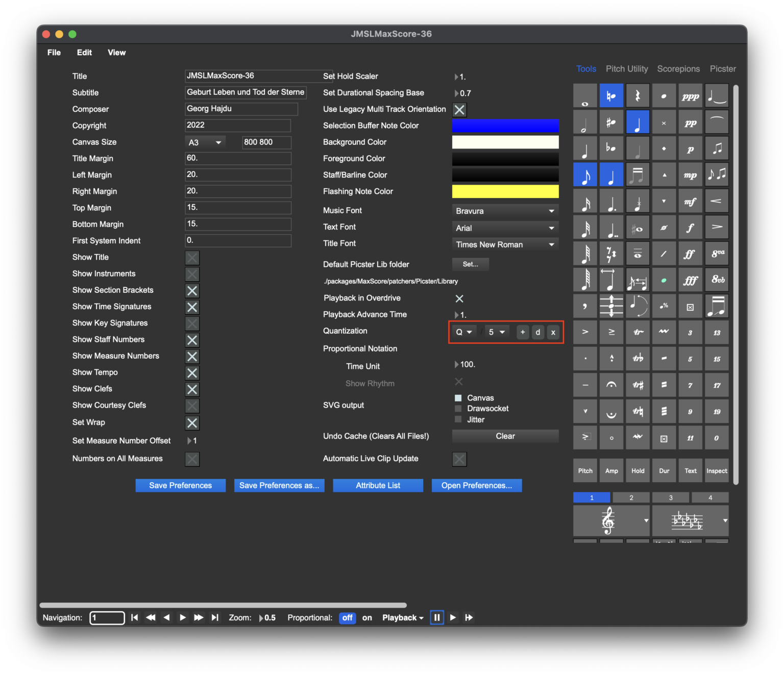Select the 8va octave marking tool
This screenshot has height=675, width=784.
(717, 254)
